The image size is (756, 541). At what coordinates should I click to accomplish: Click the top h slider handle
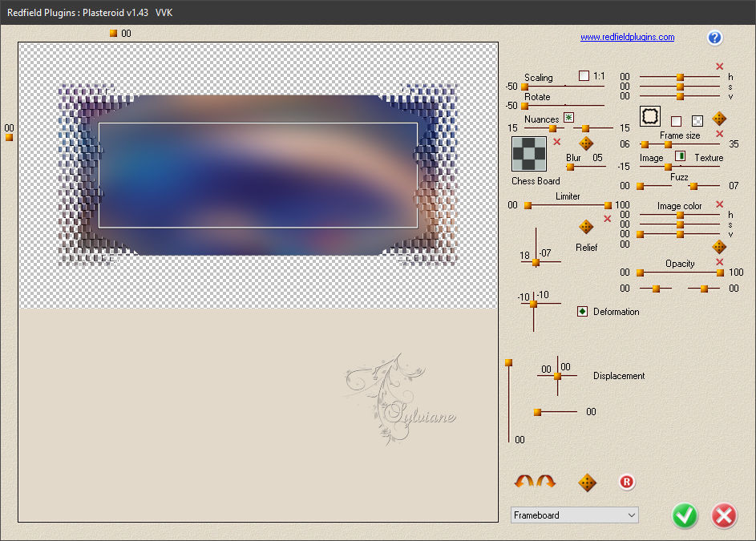680,77
